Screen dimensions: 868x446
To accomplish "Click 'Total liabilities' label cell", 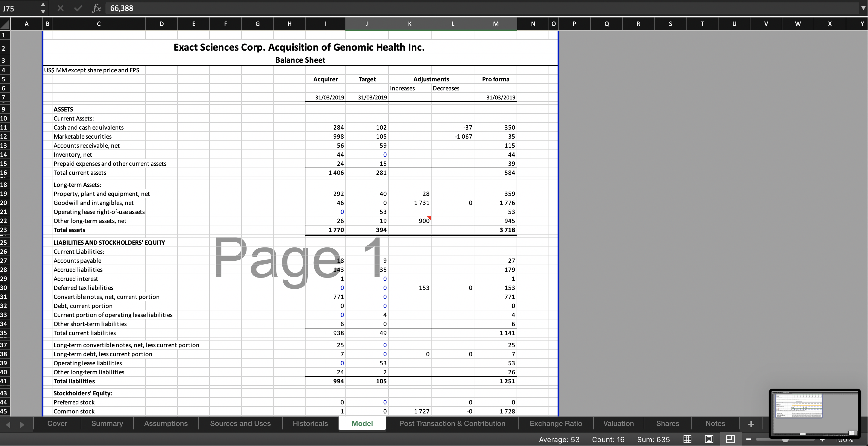I will click(74, 381).
